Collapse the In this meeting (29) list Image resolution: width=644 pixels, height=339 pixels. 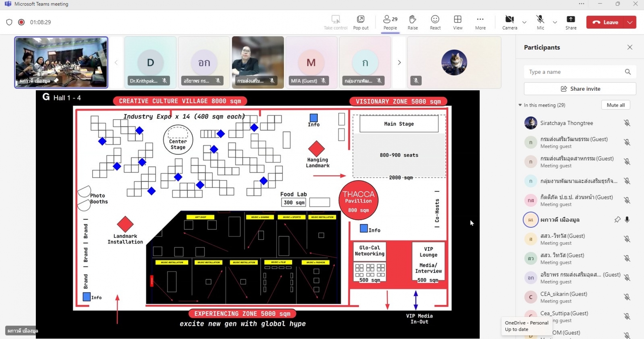(520, 105)
